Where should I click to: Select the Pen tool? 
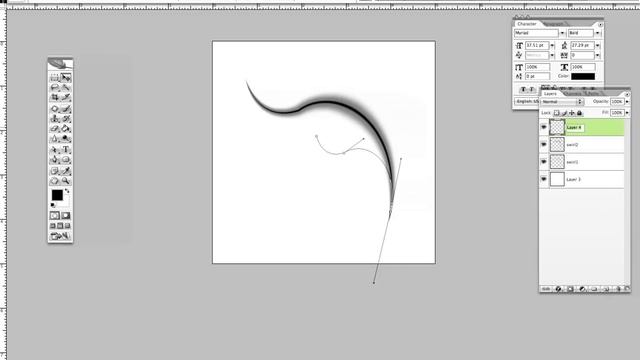pos(55,160)
